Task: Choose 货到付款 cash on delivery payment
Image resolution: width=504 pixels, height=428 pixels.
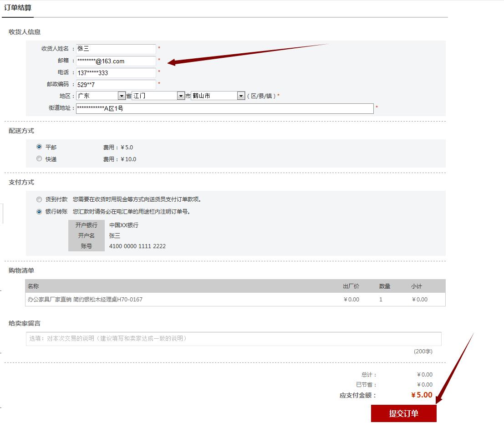Action: point(39,199)
